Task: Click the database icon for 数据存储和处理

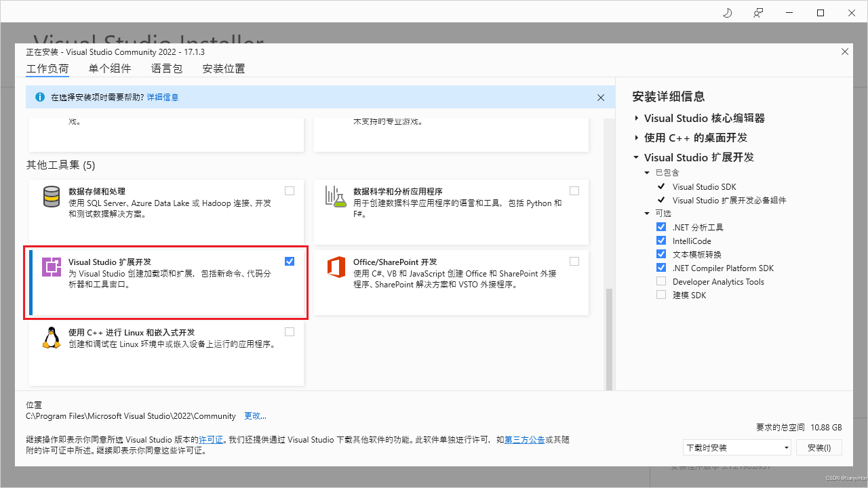Action: [x=52, y=197]
